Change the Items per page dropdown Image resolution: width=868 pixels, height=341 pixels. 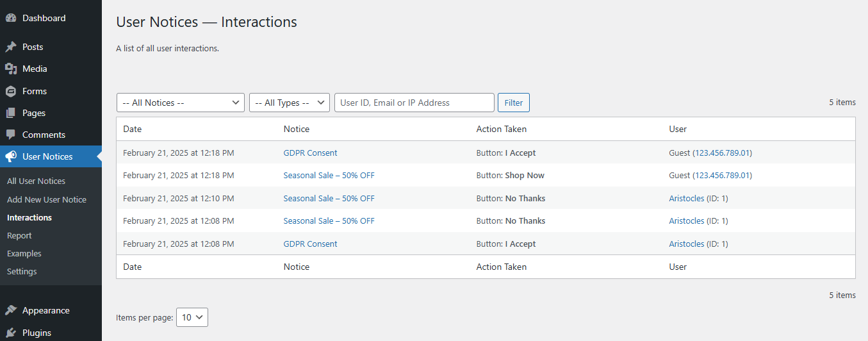click(192, 317)
